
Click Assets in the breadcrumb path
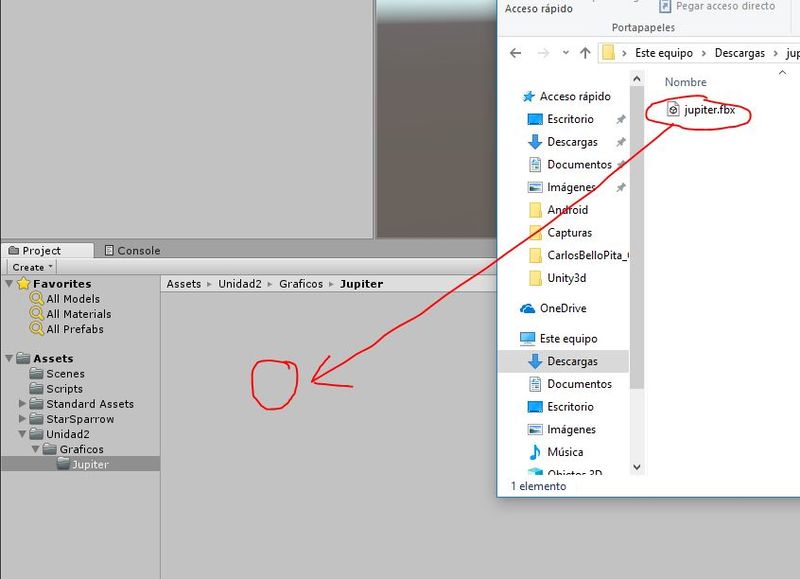click(184, 284)
